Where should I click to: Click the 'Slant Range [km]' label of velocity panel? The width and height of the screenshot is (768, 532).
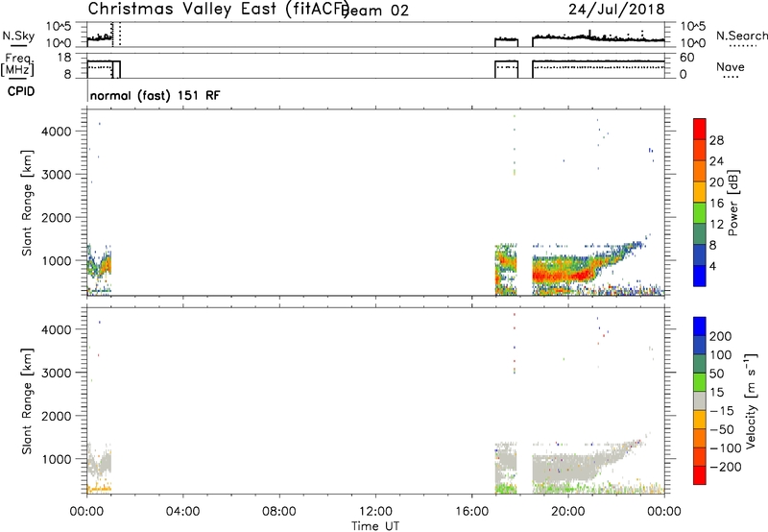[x=27, y=401]
